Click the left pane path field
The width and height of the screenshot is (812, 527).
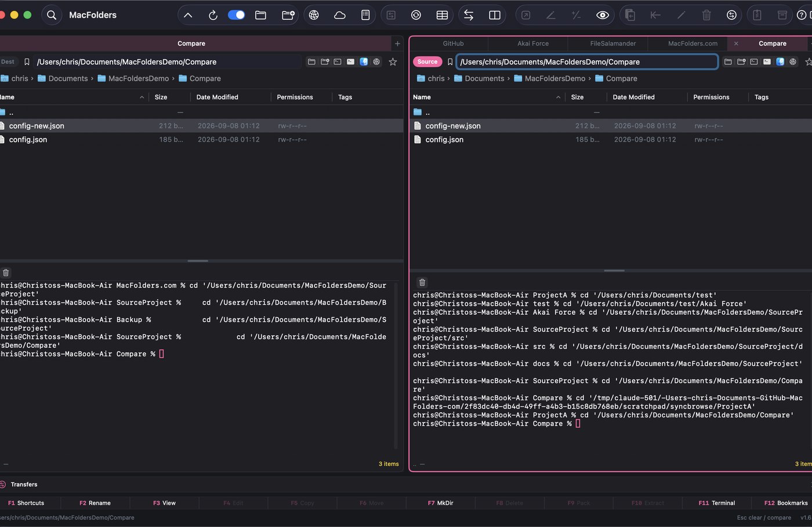[x=168, y=61]
